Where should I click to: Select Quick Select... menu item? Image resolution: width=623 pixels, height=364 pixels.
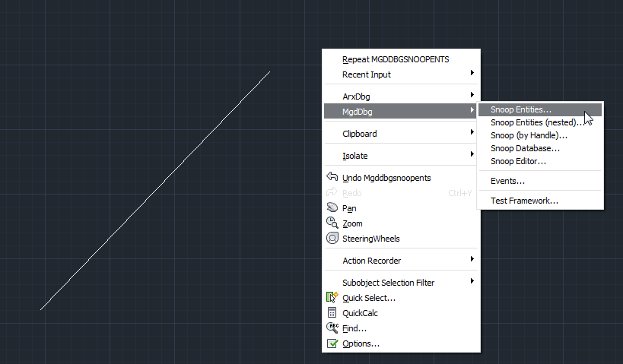401,298
